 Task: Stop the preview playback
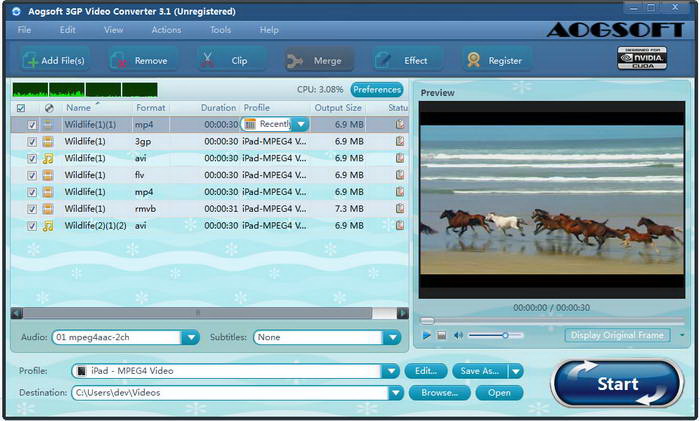coord(442,335)
